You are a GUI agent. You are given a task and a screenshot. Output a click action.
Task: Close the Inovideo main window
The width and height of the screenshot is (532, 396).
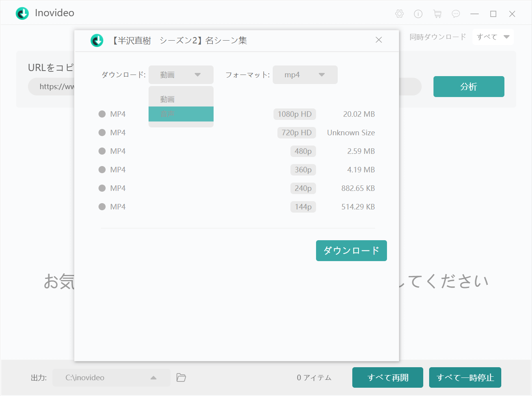click(512, 14)
